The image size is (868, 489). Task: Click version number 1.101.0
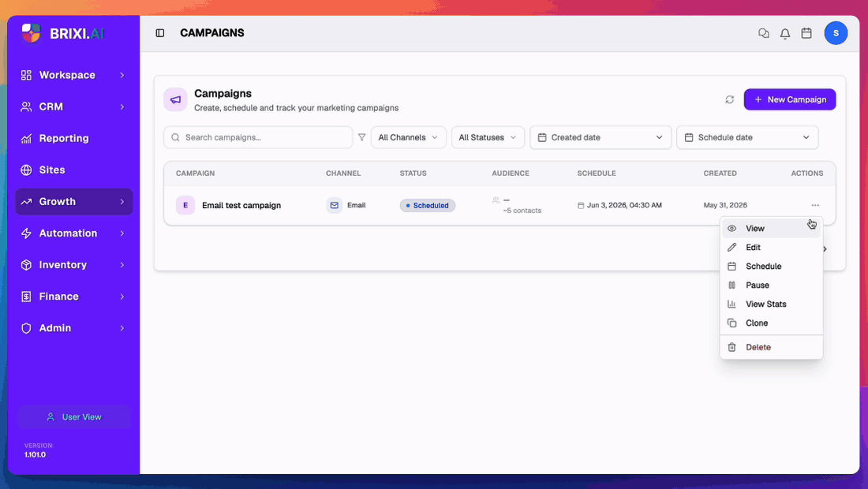pyautogui.click(x=35, y=455)
